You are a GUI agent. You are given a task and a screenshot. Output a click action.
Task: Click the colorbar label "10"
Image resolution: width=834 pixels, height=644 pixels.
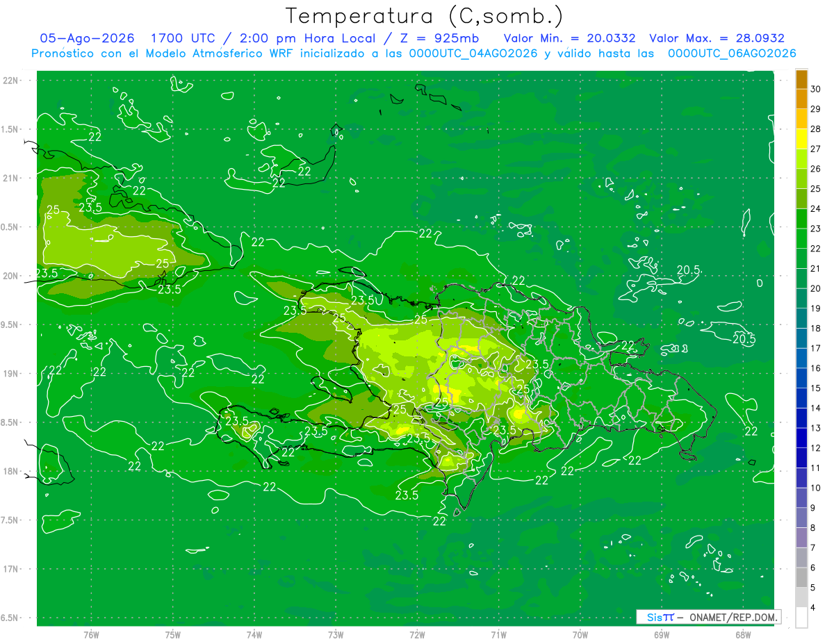[815, 488]
